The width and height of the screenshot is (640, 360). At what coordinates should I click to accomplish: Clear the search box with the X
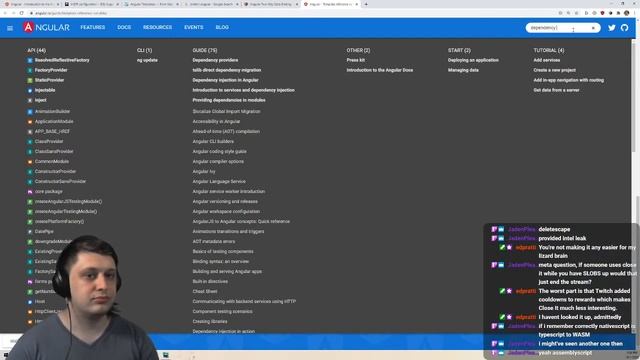(x=593, y=28)
